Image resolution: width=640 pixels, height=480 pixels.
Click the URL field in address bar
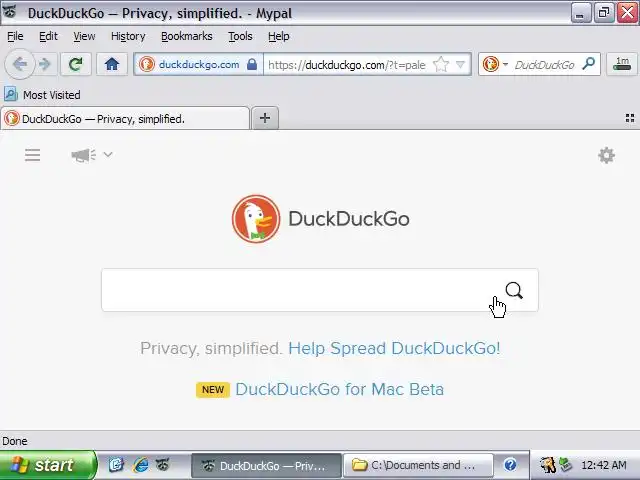[347, 64]
